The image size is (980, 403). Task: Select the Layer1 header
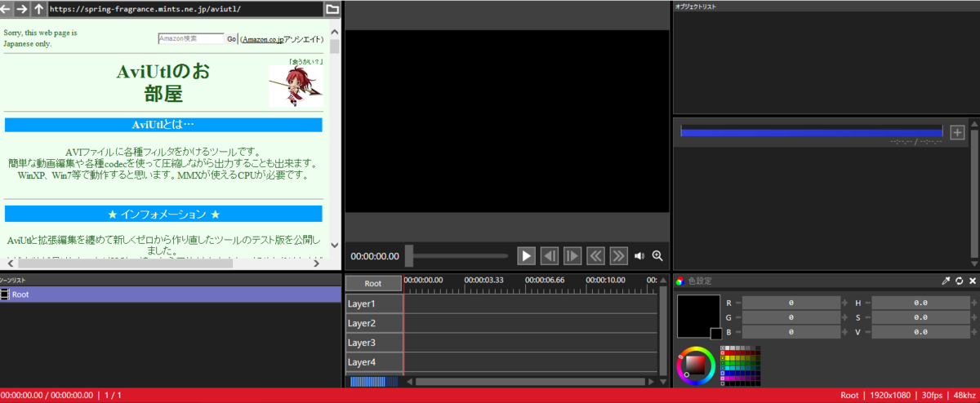pyautogui.click(x=373, y=303)
